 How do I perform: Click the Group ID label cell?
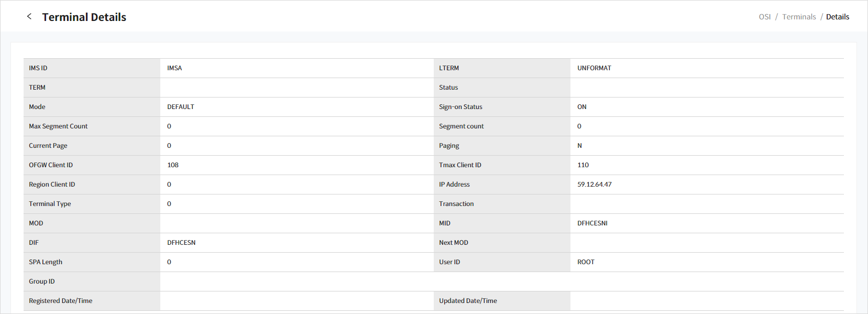tap(42, 281)
